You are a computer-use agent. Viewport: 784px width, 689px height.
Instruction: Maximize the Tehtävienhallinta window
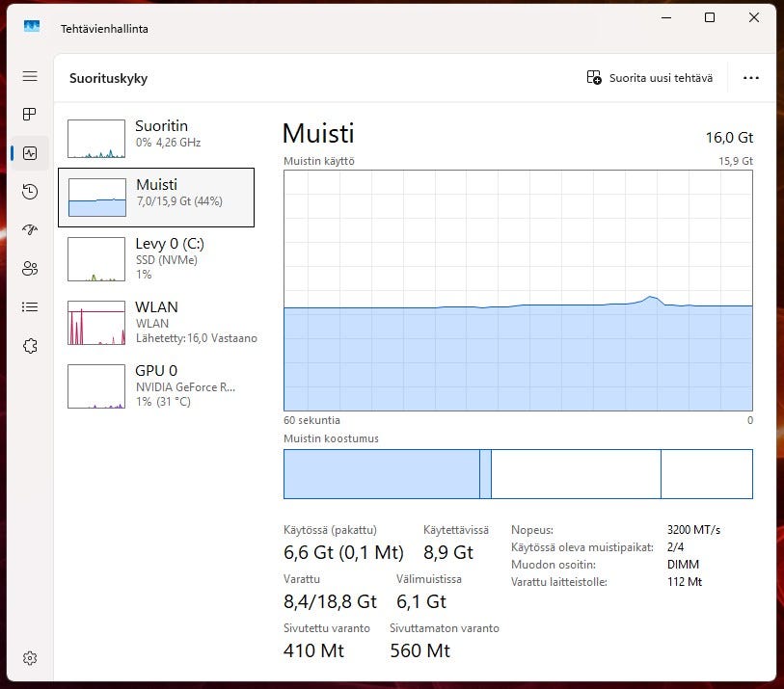tap(710, 17)
